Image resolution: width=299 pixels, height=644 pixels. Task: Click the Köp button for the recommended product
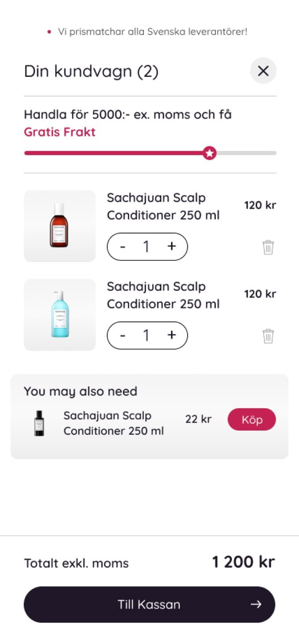(x=252, y=419)
